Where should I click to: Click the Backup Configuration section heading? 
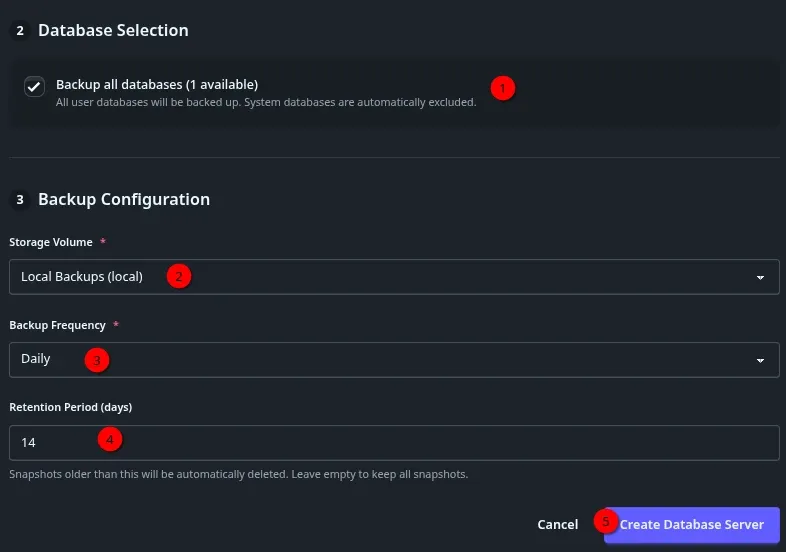[x=124, y=200]
